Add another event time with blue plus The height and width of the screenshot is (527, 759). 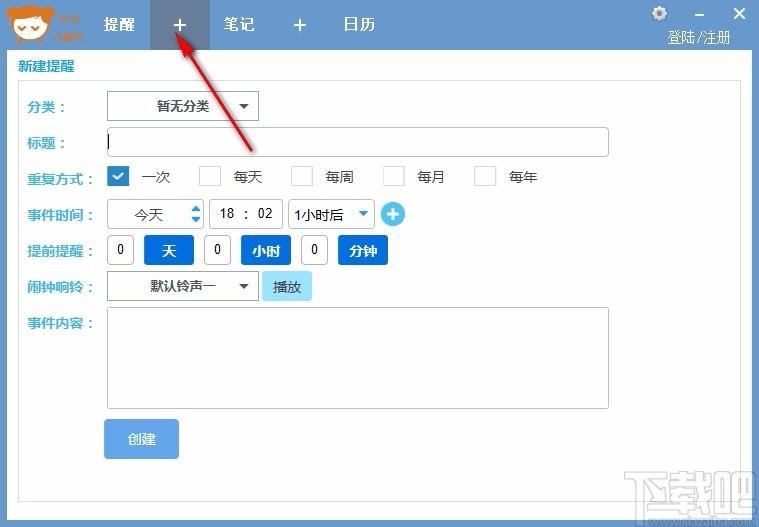click(393, 214)
